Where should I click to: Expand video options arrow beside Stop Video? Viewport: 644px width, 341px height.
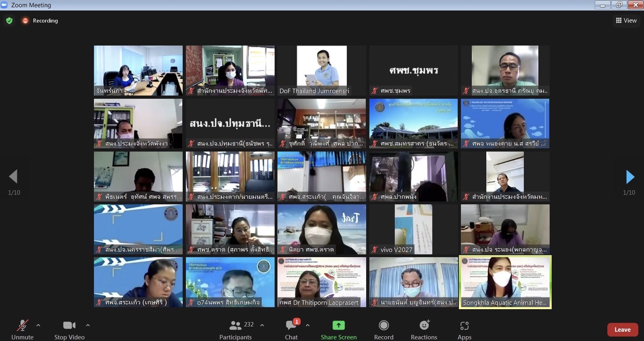(x=88, y=325)
